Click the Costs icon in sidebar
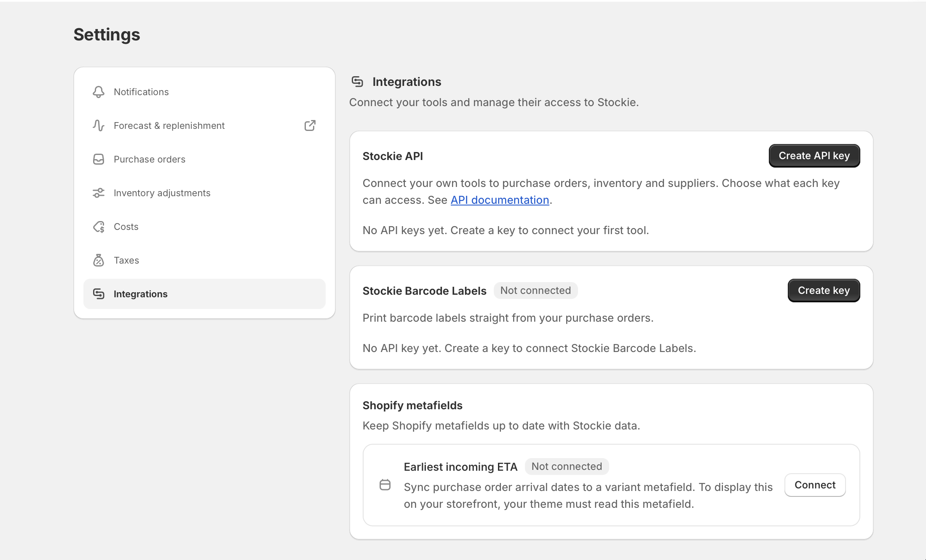This screenshot has height=560, width=926. (x=99, y=227)
